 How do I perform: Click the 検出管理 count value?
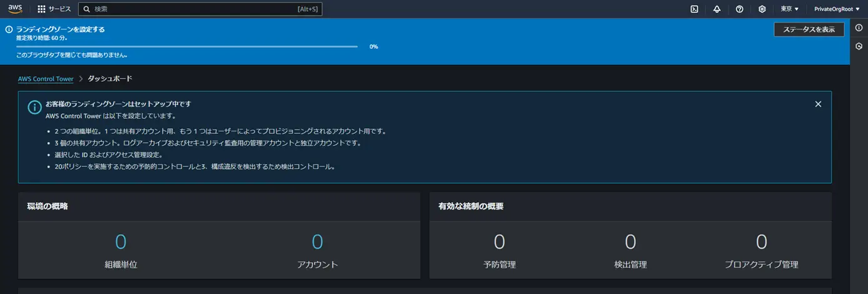point(630,242)
